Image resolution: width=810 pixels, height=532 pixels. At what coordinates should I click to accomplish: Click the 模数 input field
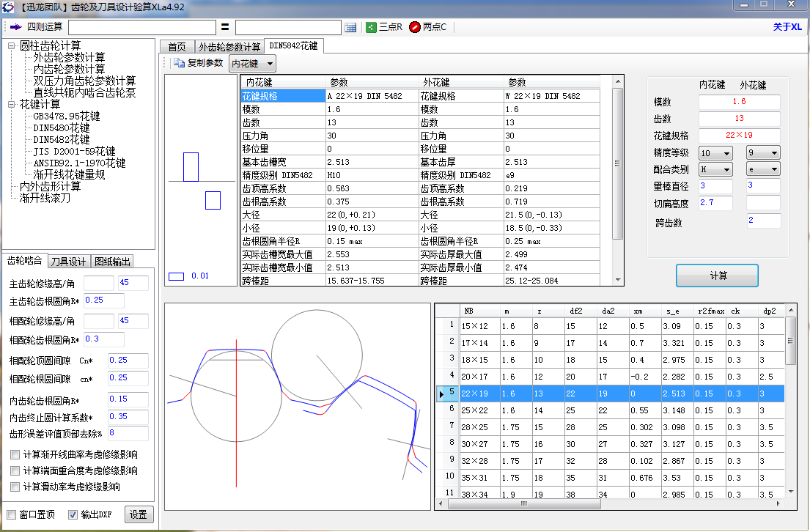[739, 102]
